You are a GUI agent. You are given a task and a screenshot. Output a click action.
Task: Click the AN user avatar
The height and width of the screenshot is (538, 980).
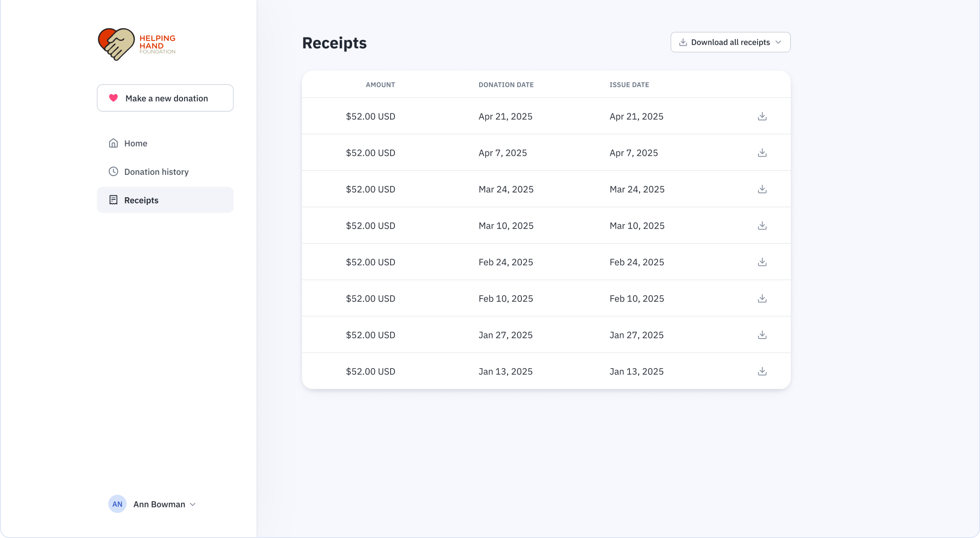117,504
